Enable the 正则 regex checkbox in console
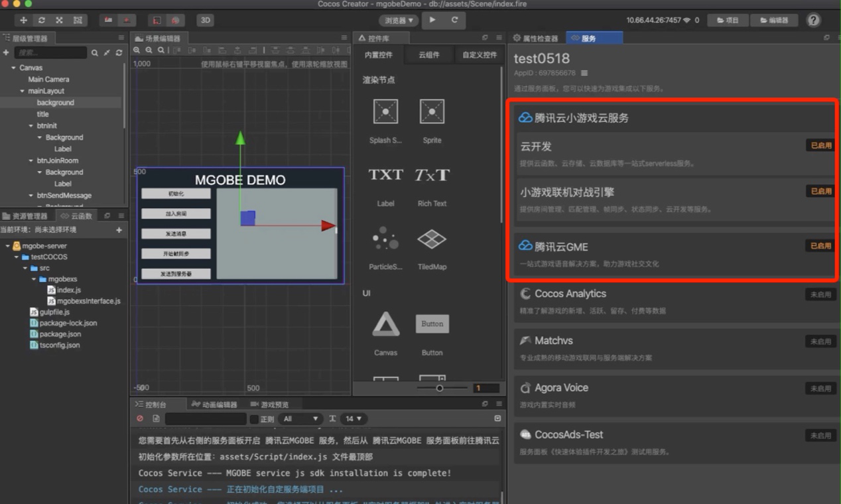The height and width of the screenshot is (504, 841). (254, 419)
